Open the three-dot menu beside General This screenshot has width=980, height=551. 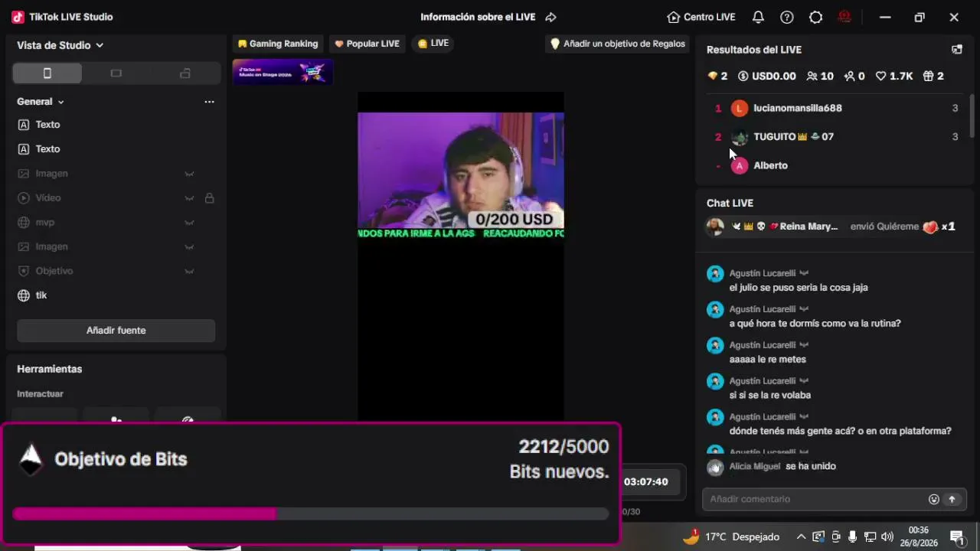[x=209, y=102]
